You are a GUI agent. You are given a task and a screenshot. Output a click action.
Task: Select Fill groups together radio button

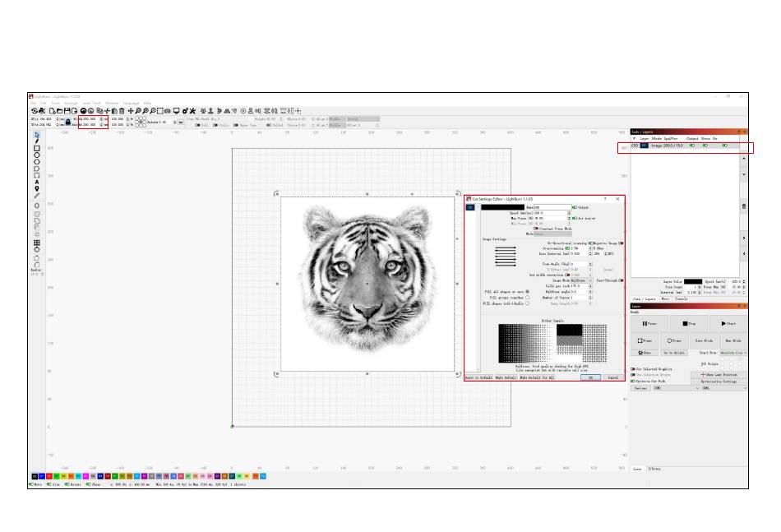(527, 297)
